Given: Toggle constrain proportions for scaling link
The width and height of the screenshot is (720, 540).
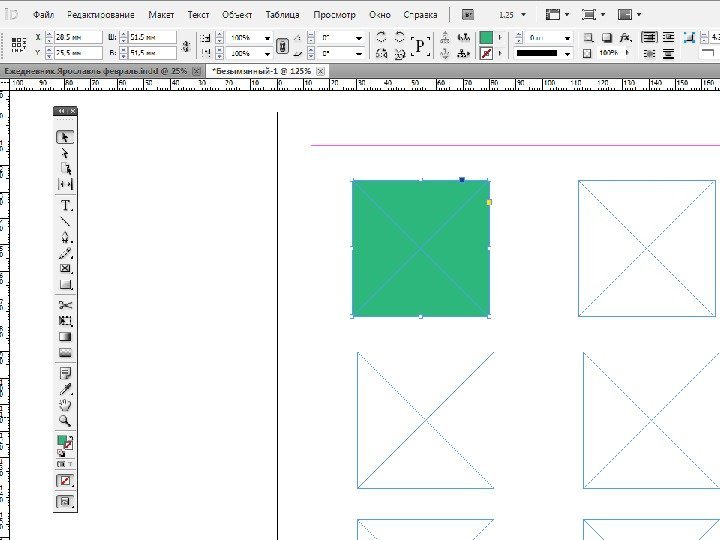Looking at the screenshot, I should [282, 45].
